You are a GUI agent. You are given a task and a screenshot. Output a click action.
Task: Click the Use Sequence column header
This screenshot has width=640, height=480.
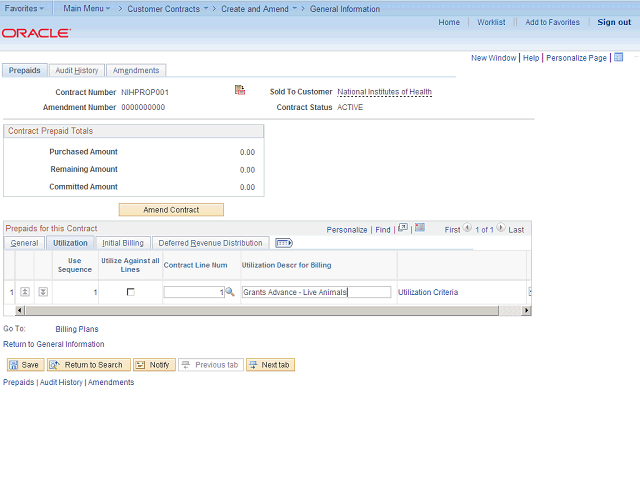[75, 265]
